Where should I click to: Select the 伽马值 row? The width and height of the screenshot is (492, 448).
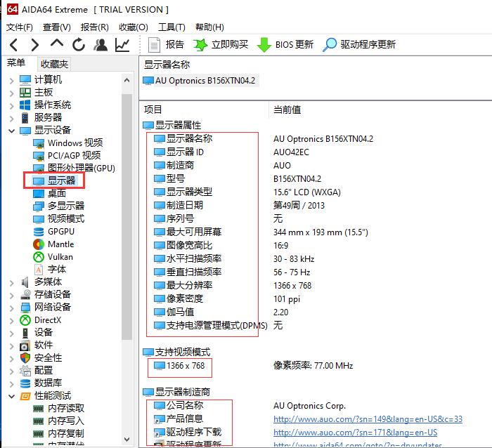click(174, 312)
